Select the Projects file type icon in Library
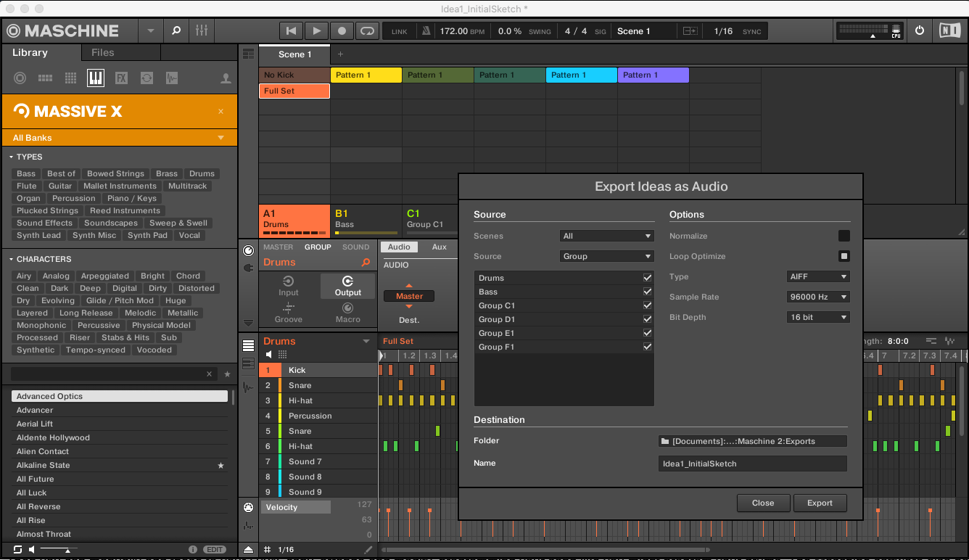 (x=20, y=78)
